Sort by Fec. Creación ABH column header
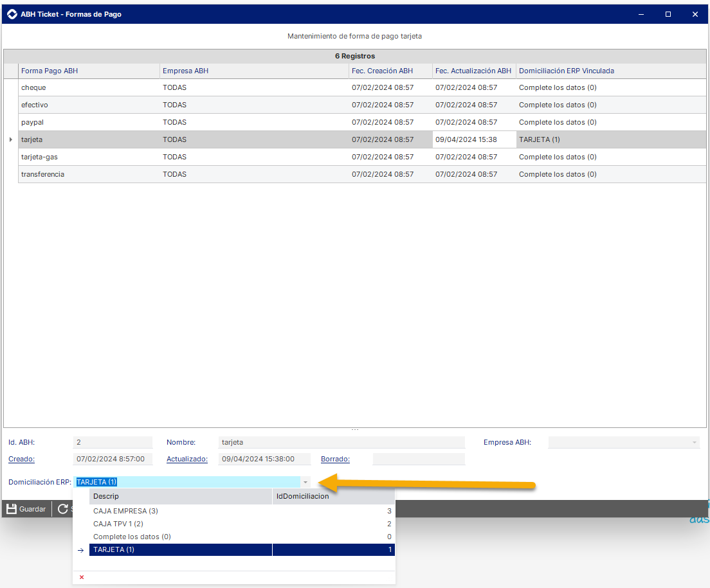Viewport: 710px width, 588px height. click(x=390, y=71)
